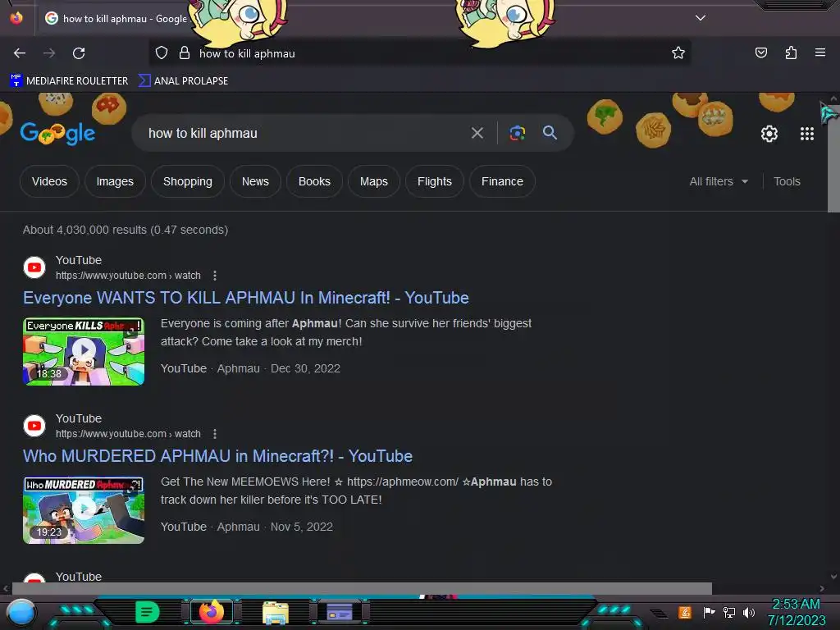Screen dimensions: 840x630
Task: Open the volume speaker tray icon
Action: coord(748,612)
